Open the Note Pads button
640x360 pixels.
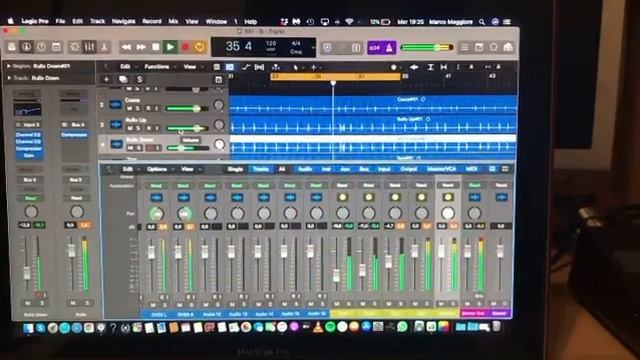point(479,47)
